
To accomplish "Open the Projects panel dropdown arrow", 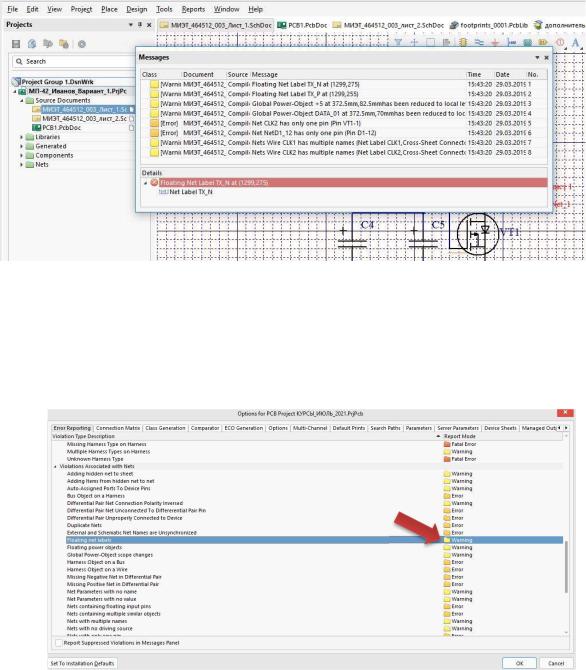I will coord(130,25).
